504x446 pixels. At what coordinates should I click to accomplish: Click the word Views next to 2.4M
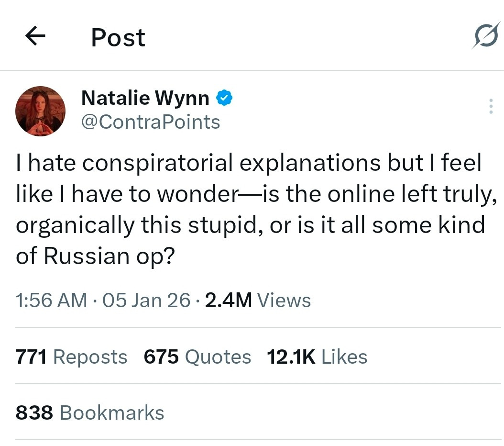284,300
